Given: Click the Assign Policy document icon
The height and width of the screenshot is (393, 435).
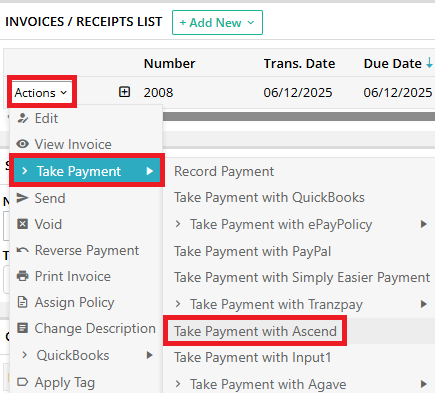Looking at the screenshot, I should pos(22,302).
